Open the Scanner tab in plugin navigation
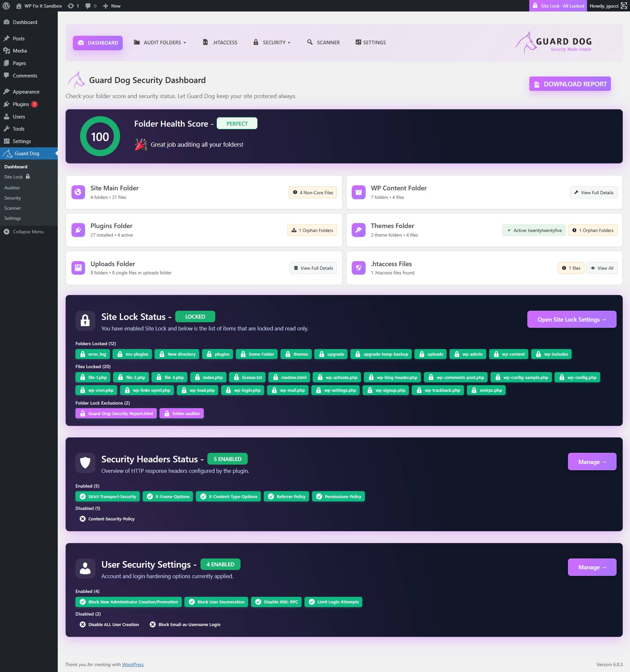Image resolution: width=630 pixels, height=672 pixels. (324, 43)
